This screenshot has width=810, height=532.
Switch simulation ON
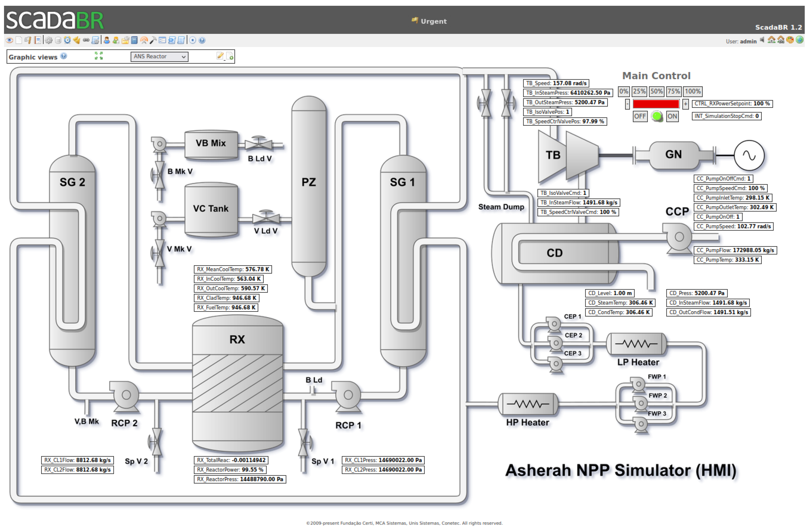672,116
